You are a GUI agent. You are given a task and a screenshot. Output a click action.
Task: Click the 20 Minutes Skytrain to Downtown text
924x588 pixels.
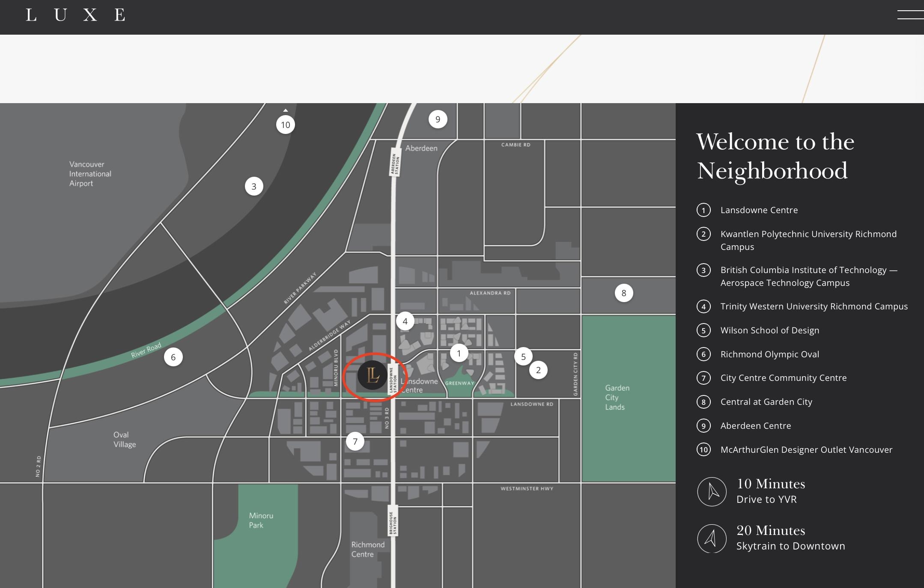pos(791,538)
